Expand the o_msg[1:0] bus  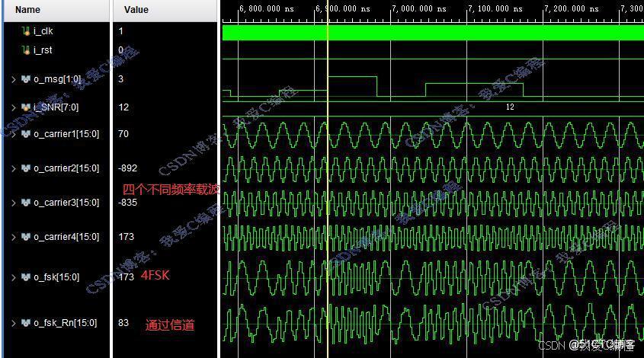pos(14,79)
